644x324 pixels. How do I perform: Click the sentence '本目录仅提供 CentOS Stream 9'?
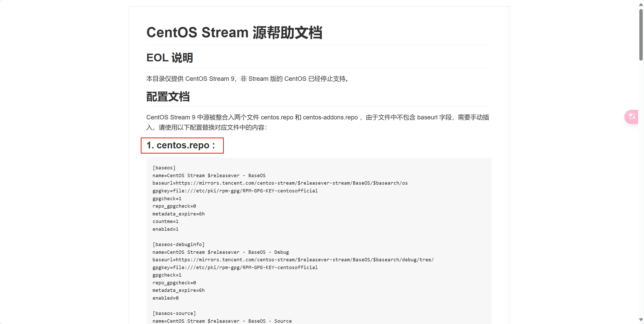pyautogui.click(x=190, y=79)
